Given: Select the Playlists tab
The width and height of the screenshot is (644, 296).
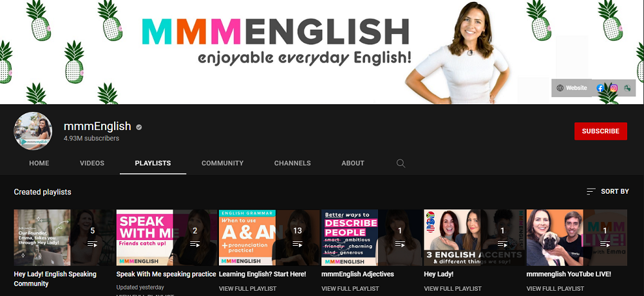Looking at the screenshot, I should 153,163.
